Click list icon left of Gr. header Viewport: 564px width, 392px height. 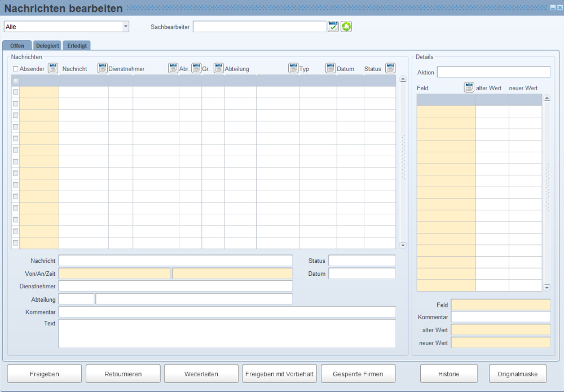coord(196,68)
